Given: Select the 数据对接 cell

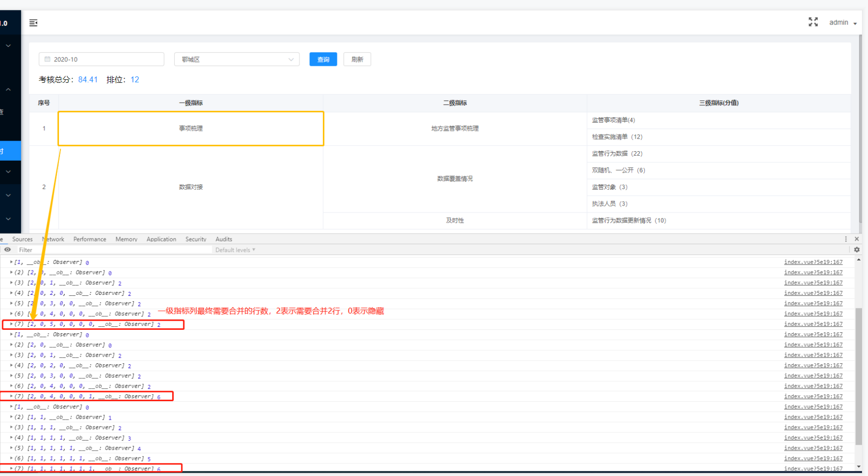Looking at the screenshot, I should 191,187.
